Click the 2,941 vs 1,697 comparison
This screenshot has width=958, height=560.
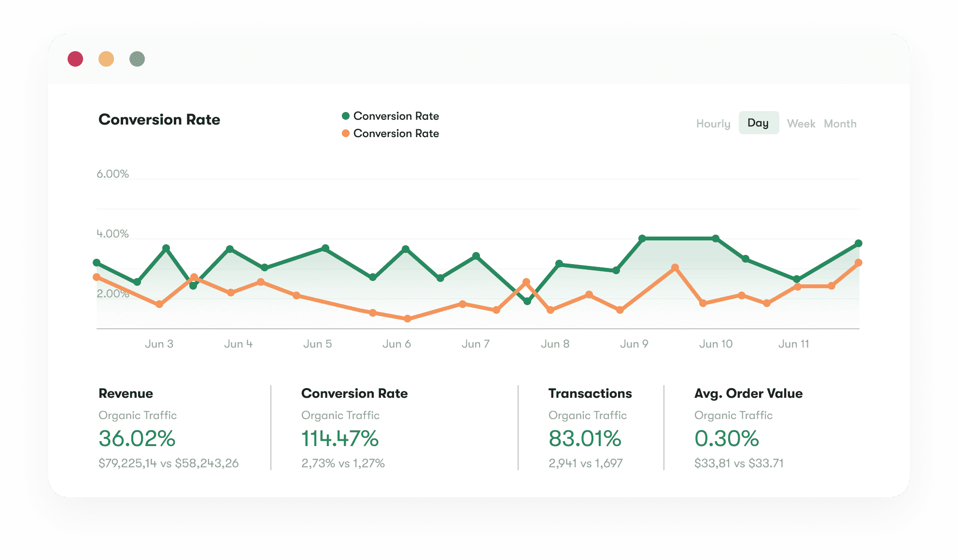pyautogui.click(x=585, y=463)
